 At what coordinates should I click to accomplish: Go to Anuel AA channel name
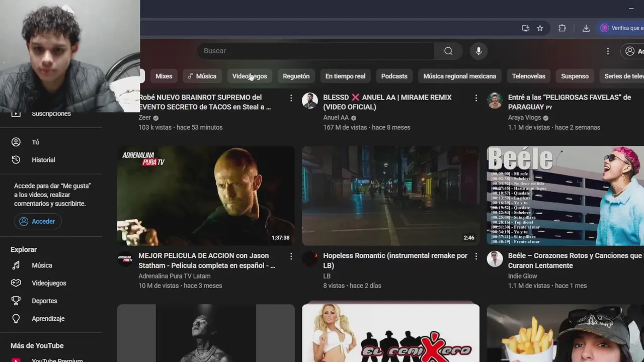point(336,118)
